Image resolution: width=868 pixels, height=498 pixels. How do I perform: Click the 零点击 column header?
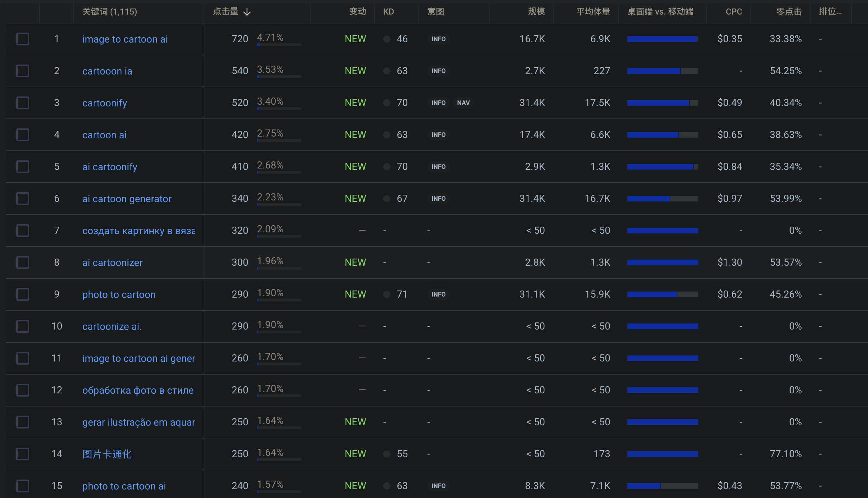pos(789,12)
